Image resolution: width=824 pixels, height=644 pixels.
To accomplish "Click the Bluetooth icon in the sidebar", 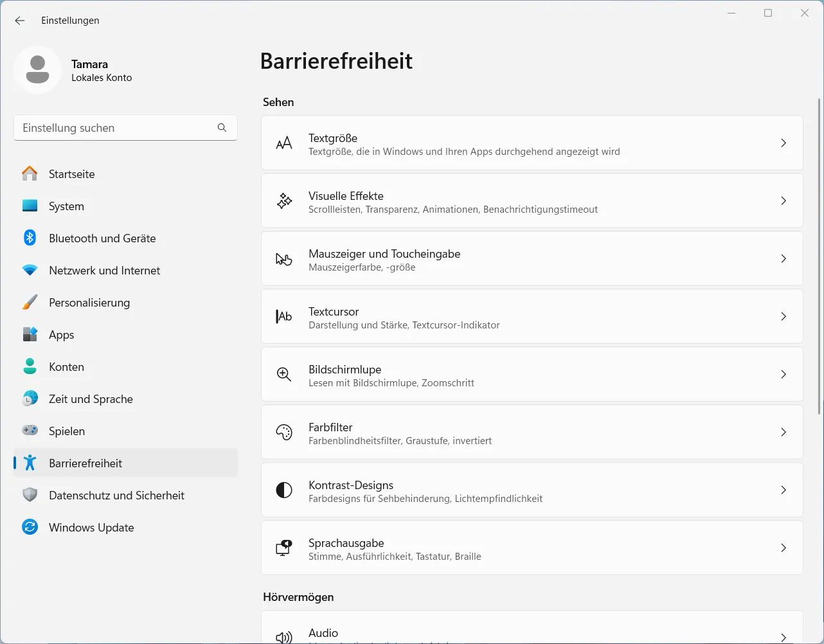I will pos(30,238).
